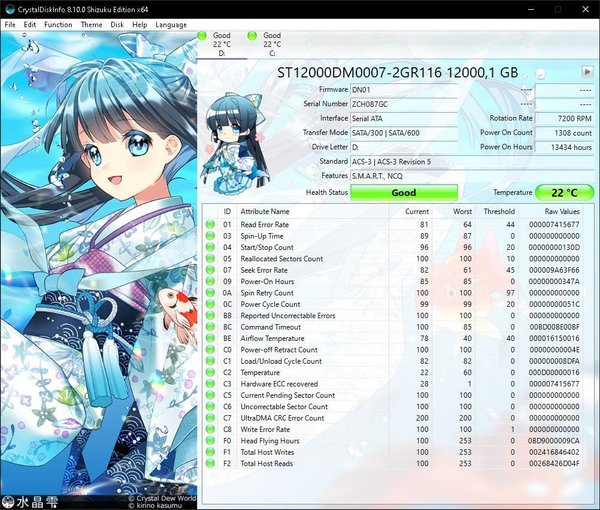Click the status icon for Reallocated Sectors Count

click(x=210, y=259)
